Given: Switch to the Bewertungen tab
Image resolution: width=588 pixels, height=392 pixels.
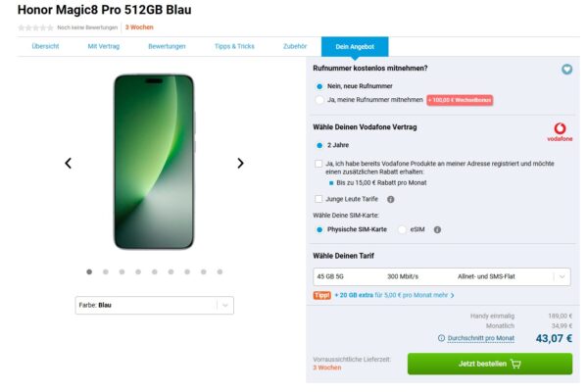Looking at the screenshot, I should pyautogui.click(x=167, y=46).
